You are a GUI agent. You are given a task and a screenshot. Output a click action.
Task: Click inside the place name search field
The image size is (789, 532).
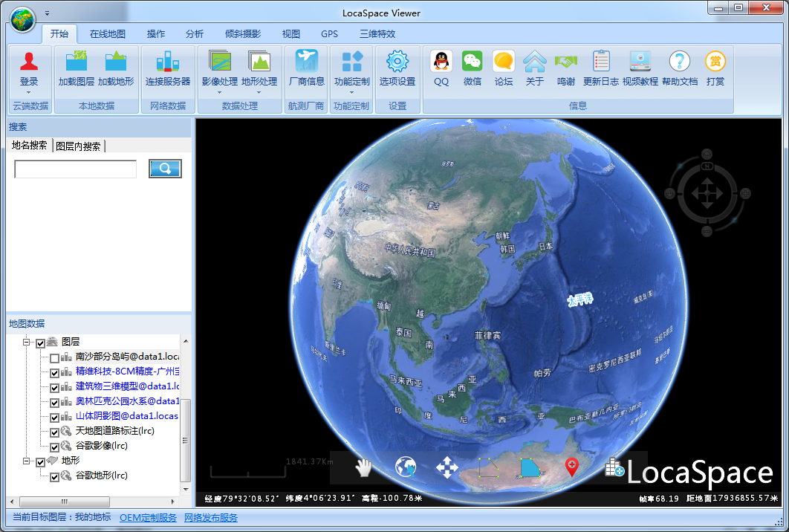tap(74, 168)
